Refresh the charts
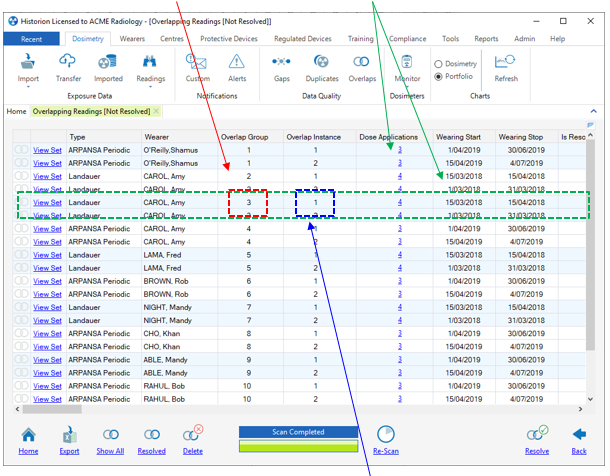 click(x=506, y=68)
